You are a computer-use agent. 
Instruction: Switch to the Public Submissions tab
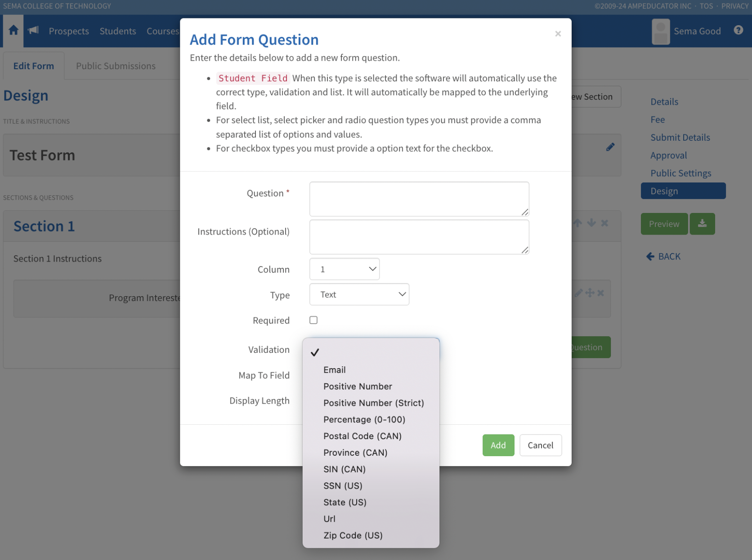tap(116, 66)
